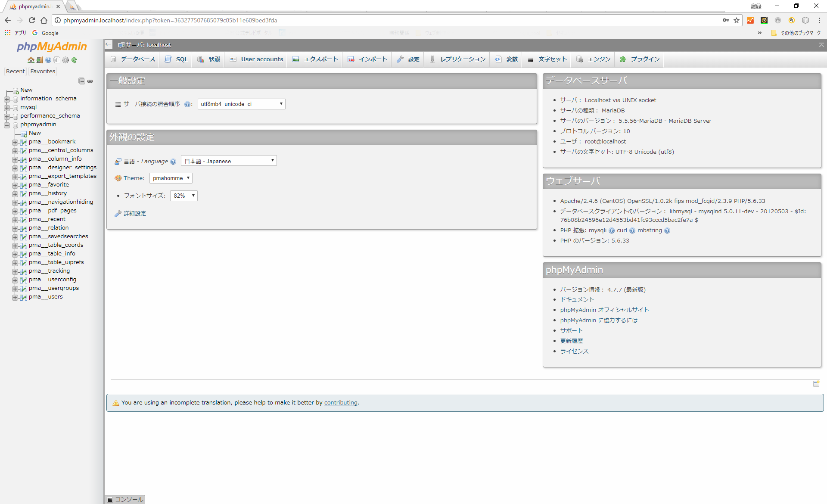Click the Google Analytics extension icon
The image size is (827, 504).
(x=750, y=20)
